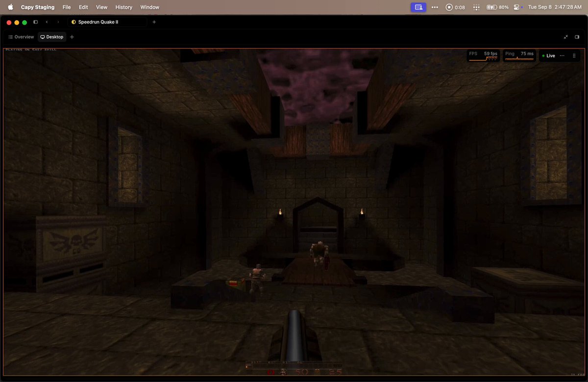Open the Edit menu
This screenshot has height=382, width=588.
pyautogui.click(x=83, y=7)
